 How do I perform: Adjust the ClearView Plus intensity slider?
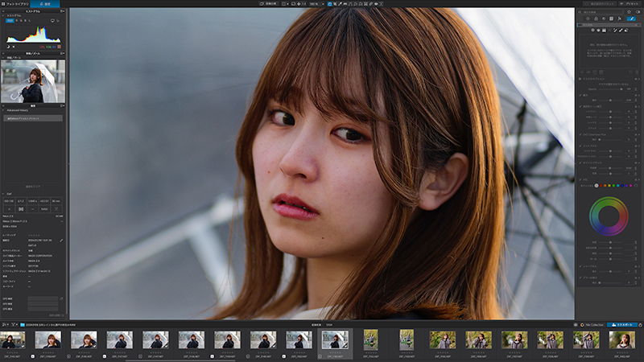click(611, 139)
